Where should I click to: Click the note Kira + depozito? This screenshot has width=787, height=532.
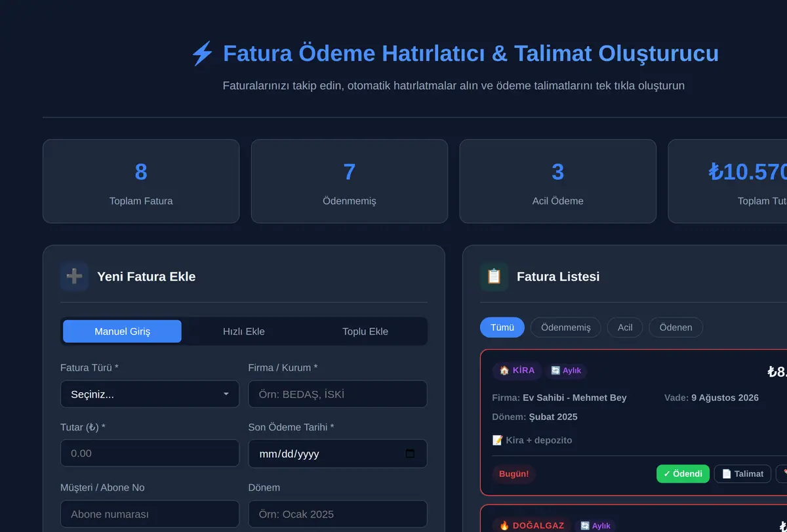coord(532,440)
